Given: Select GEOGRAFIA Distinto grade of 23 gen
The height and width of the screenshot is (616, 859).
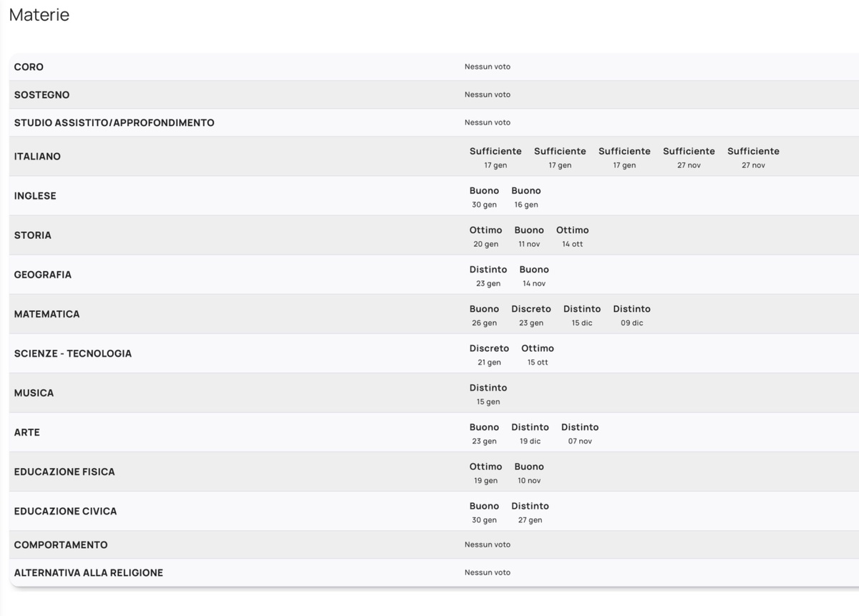Looking at the screenshot, I should click(x=488, y=275).
